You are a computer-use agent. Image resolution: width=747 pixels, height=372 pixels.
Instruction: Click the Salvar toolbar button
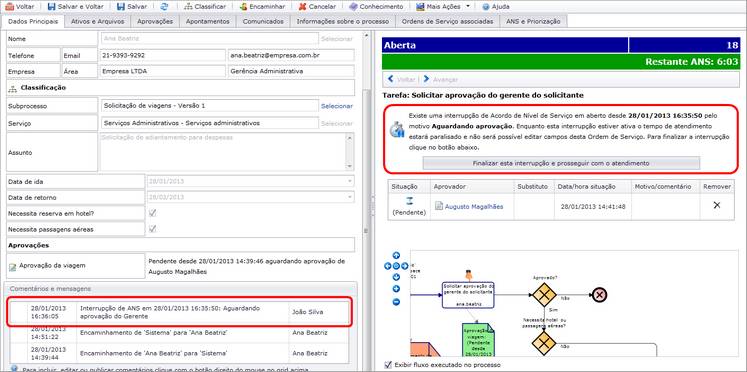pos(131,7)
